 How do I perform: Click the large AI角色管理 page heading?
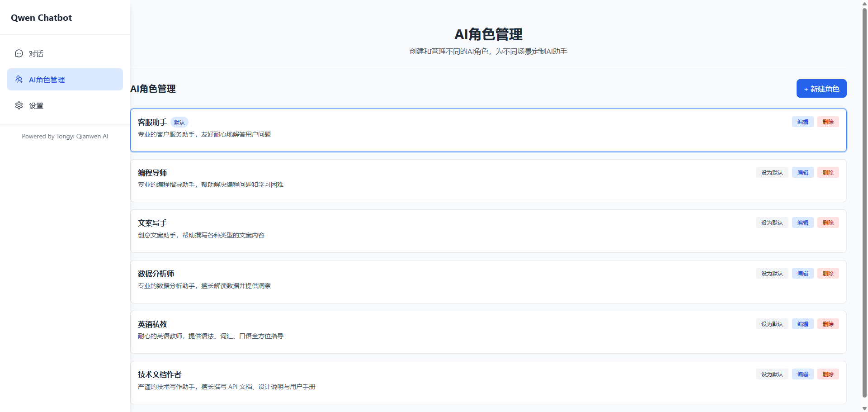point(488,34)
